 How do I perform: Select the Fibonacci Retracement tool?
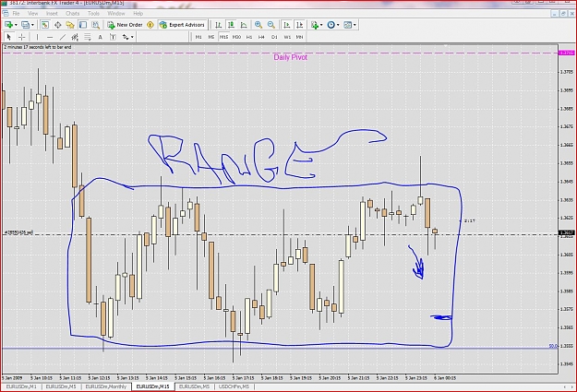(x=88, y=37)
